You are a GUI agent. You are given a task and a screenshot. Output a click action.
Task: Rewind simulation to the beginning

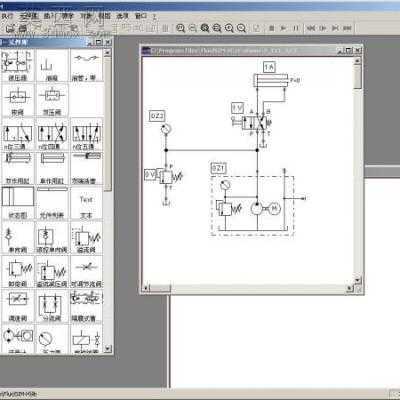311,28
